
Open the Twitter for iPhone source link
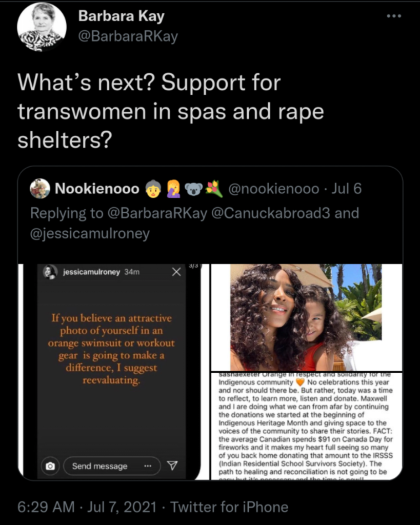tap(229, 507)
